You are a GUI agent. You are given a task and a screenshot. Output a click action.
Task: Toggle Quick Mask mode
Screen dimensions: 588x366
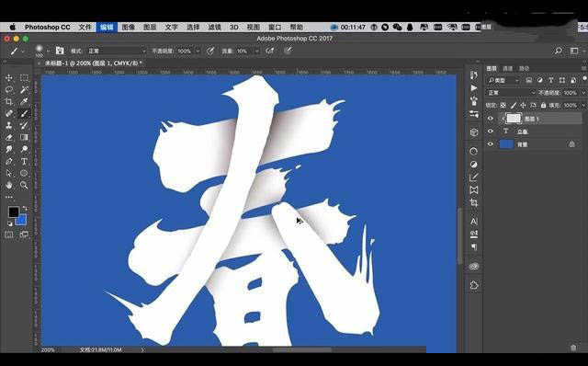tap(9, 234)
